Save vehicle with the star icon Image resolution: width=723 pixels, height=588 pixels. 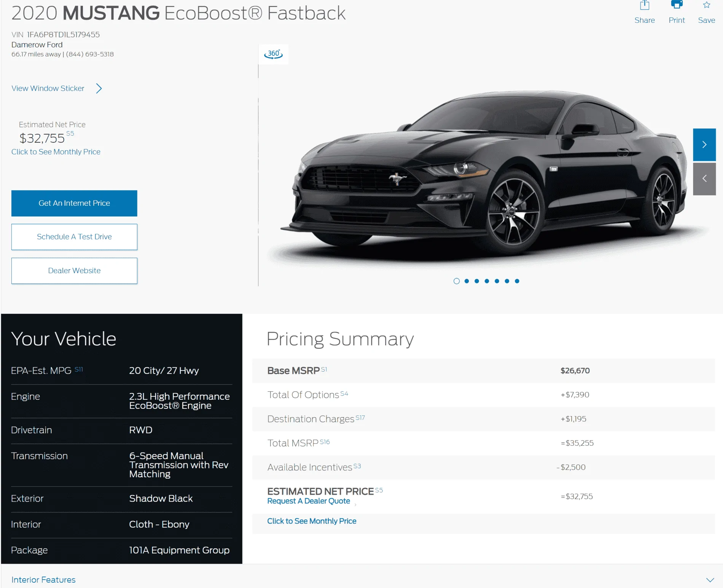click(706, 5)
